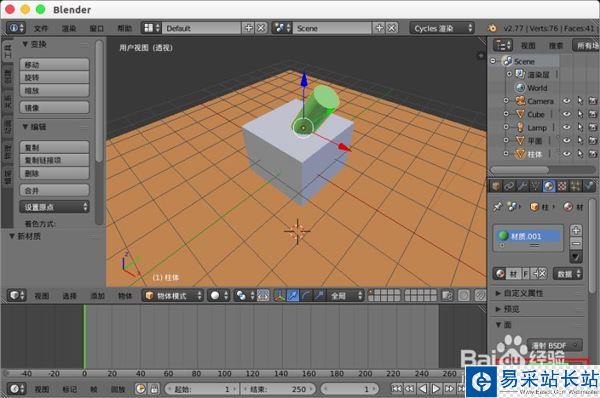Toggle visibility eye for 柱体
Image resolution: width=600 pixels, height=398 pixels.
pyautogui.click(x=567, y=154)
